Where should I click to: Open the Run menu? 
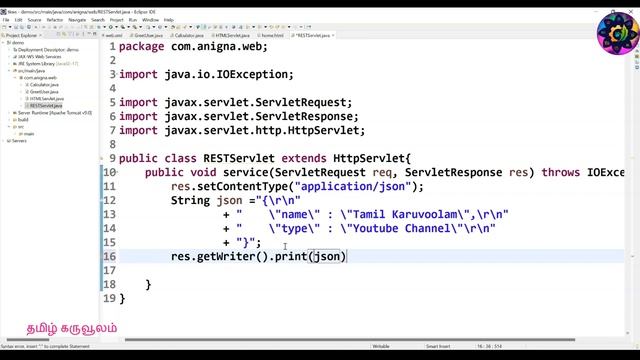click(133, 20)
